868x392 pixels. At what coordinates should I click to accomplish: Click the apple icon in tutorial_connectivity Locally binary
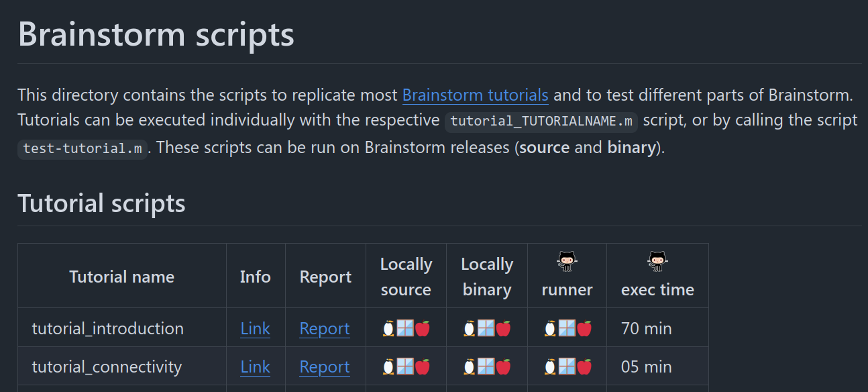(x=503, y=367)
